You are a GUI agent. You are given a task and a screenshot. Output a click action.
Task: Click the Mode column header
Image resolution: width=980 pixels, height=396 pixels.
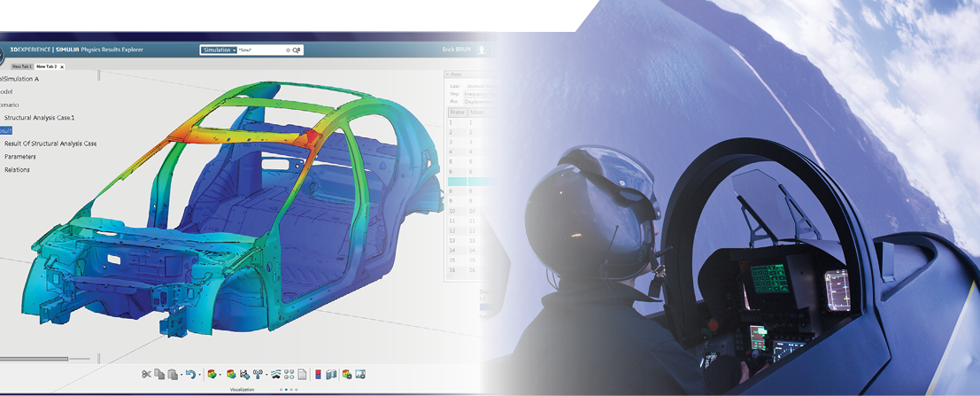pyautogui.click(x=481, y=112)
